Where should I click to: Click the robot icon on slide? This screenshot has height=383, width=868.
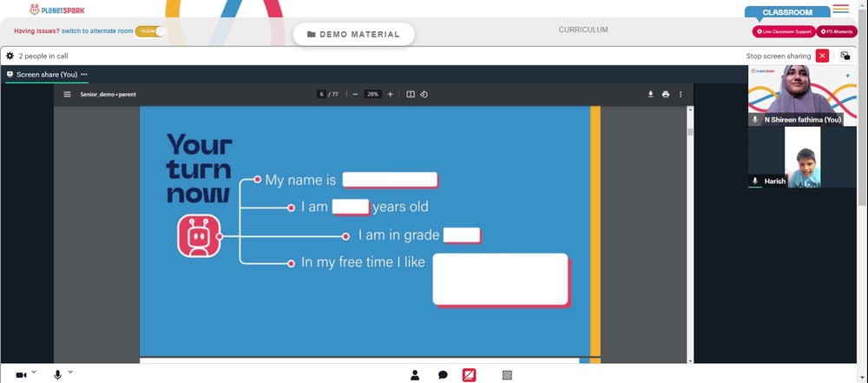[x=199, y=236]
